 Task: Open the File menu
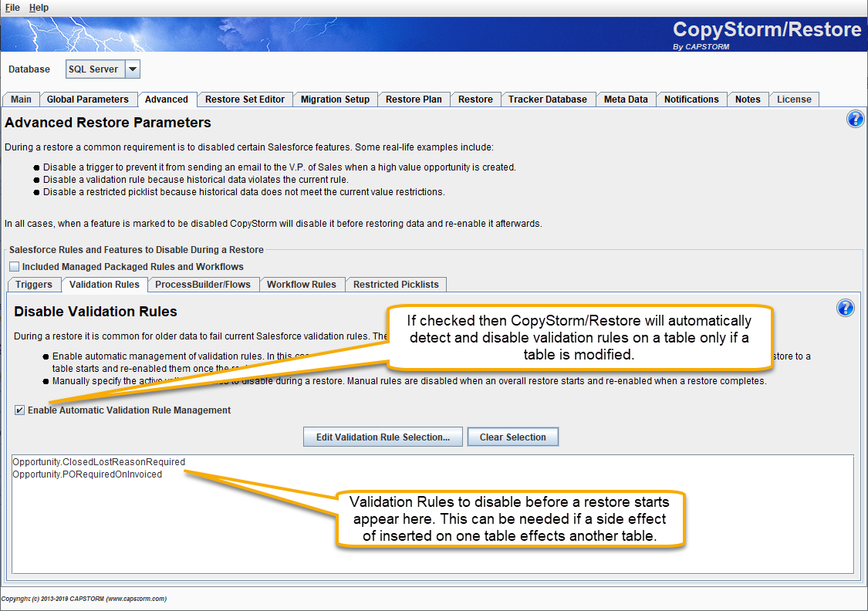click(x=12, y=8)
